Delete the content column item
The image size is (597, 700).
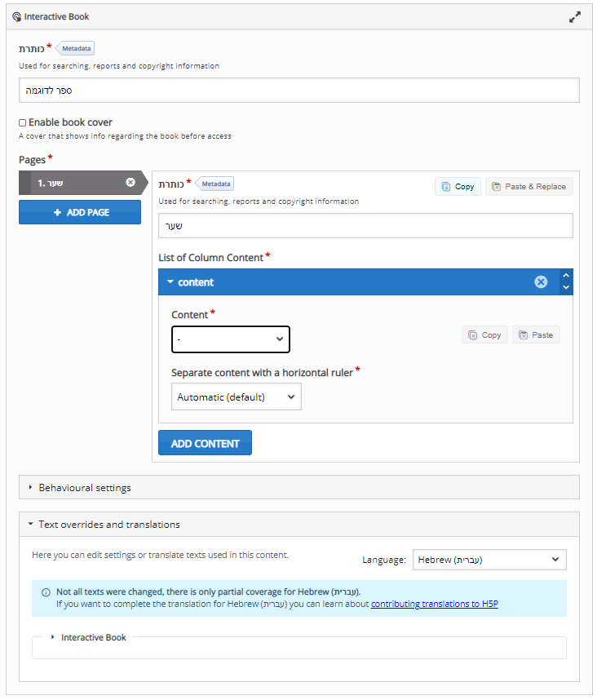tap(541, 281)
